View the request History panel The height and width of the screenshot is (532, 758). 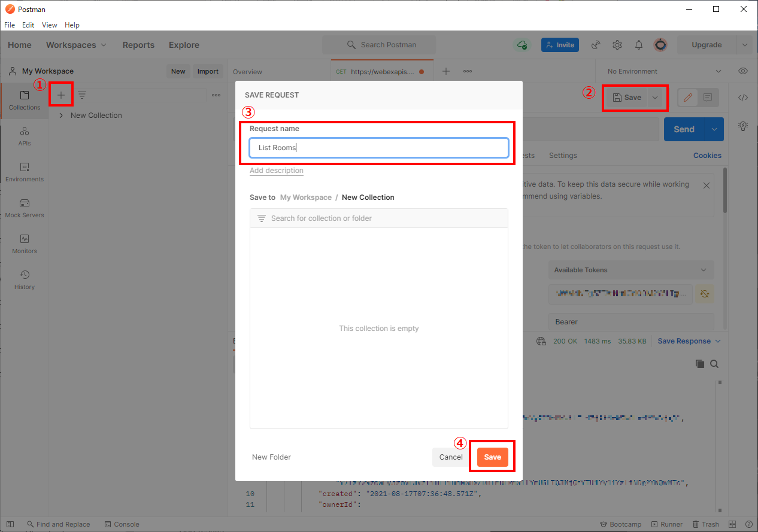24,280
